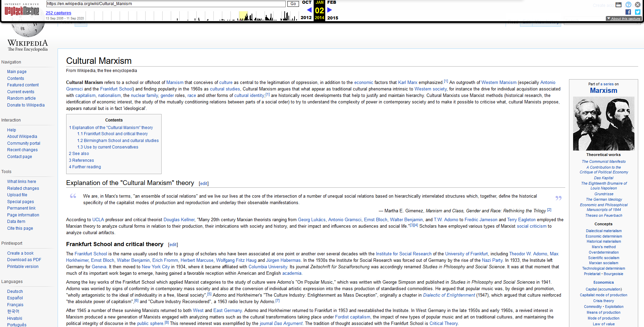The height and width of the screenshot is (327, 644).
Task: Go to next capture arrow
Action: tap(330, 10)
